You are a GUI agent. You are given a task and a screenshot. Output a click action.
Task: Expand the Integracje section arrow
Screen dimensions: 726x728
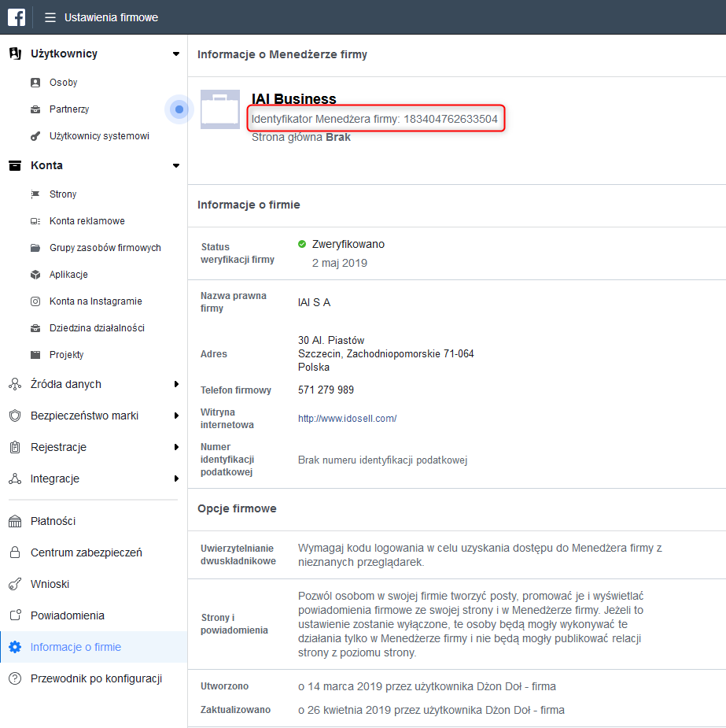pos(176,479)
